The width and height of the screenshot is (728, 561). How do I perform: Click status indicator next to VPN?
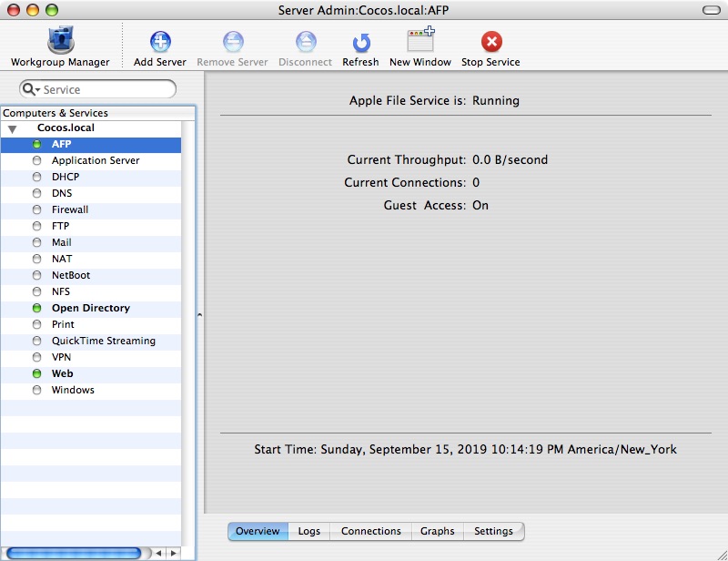point(36,357)
